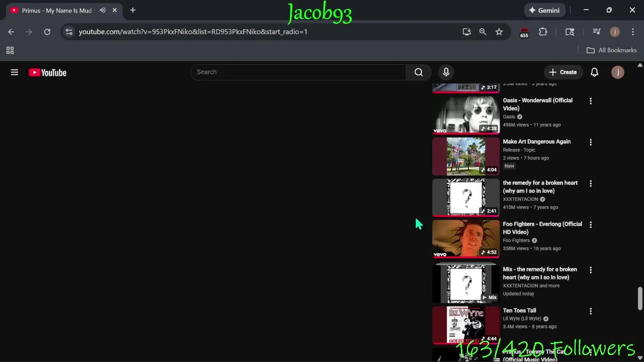Open the extension with 655 badge
Viewport: 644px width, 362px height.
pos(524,32)
